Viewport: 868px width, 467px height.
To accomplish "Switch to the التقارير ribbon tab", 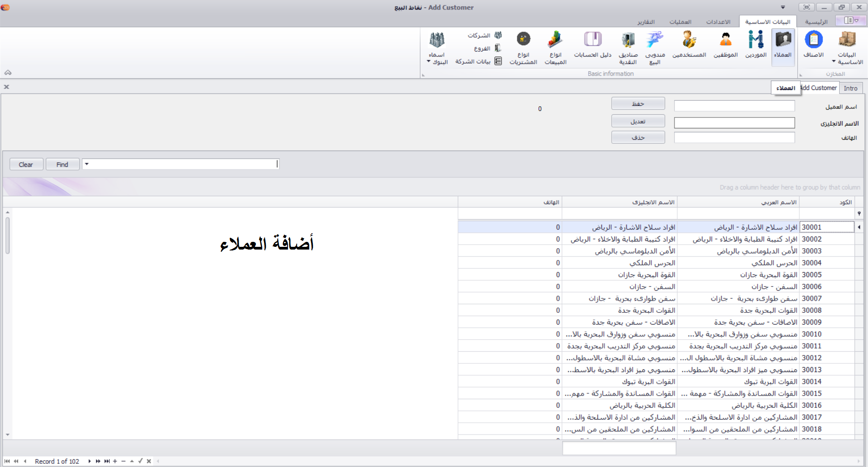I will [x=647, y=22].
